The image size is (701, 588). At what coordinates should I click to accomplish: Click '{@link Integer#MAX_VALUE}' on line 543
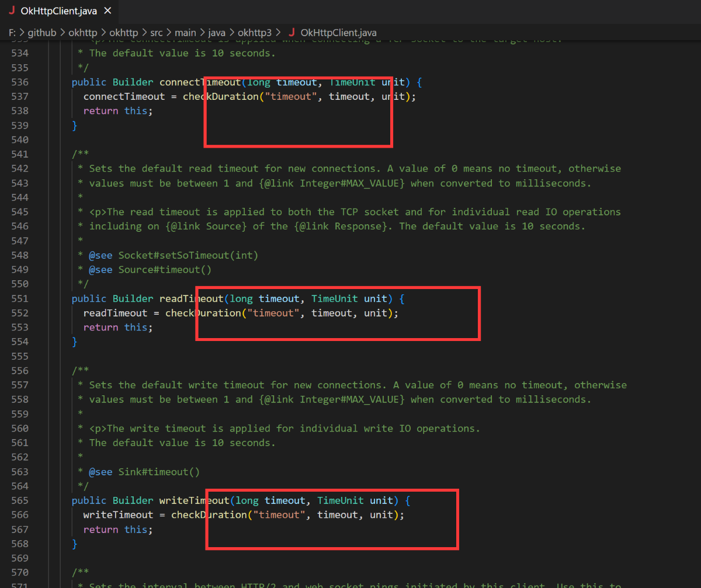[332, 183]
